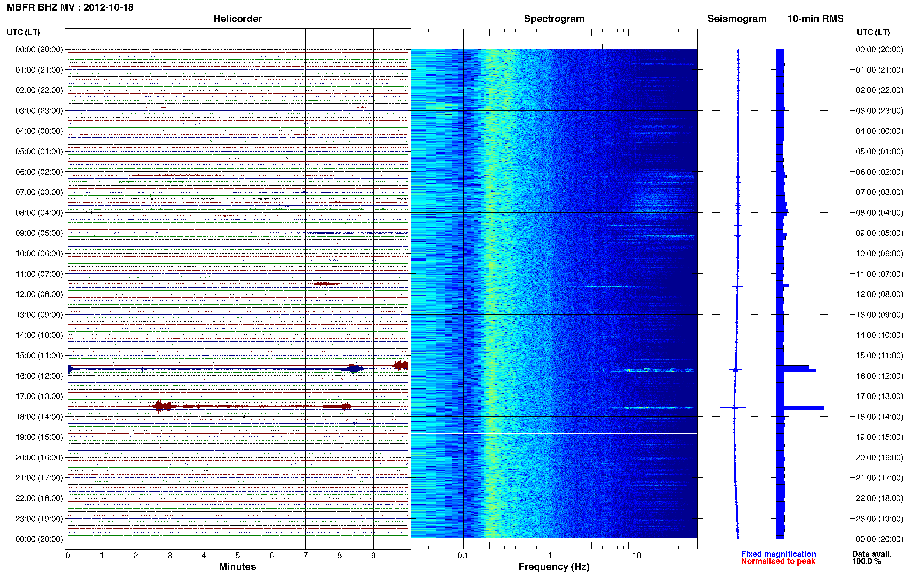Click the right 'UTC (LT)' axis label

[x=873, y=32]
